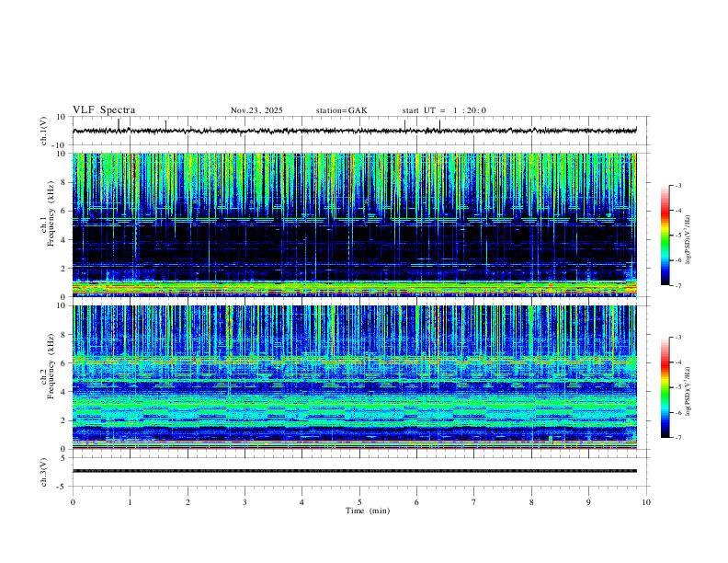
Task: Click the lower PSD color scale bar
Action: coord(665,387)
